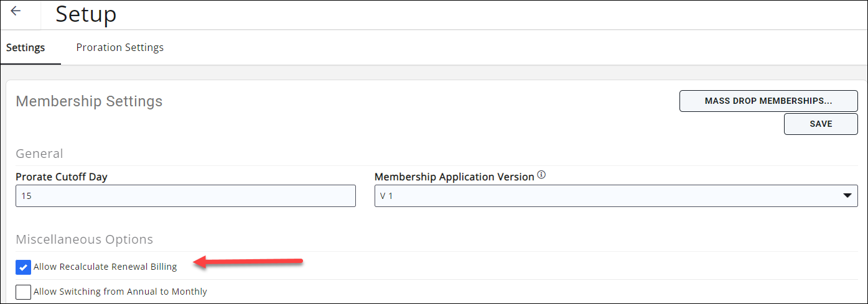
Task: Click the Setup page title
Action: (x=86, y=14)
